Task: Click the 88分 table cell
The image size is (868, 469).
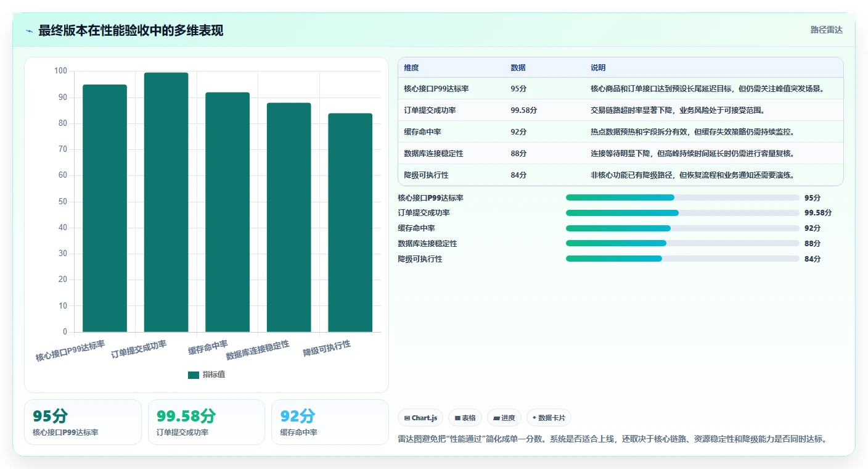Action: coord(518,154)
